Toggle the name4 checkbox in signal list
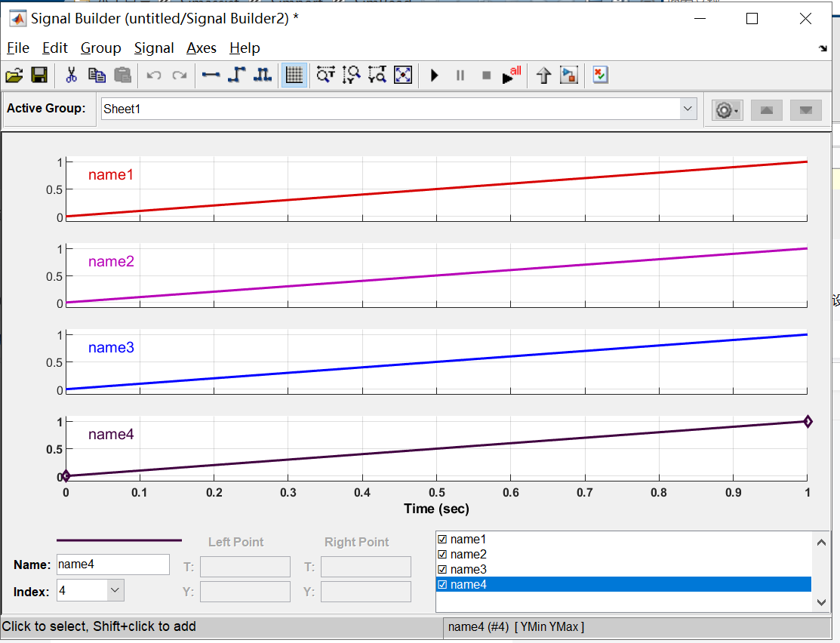 442,585
